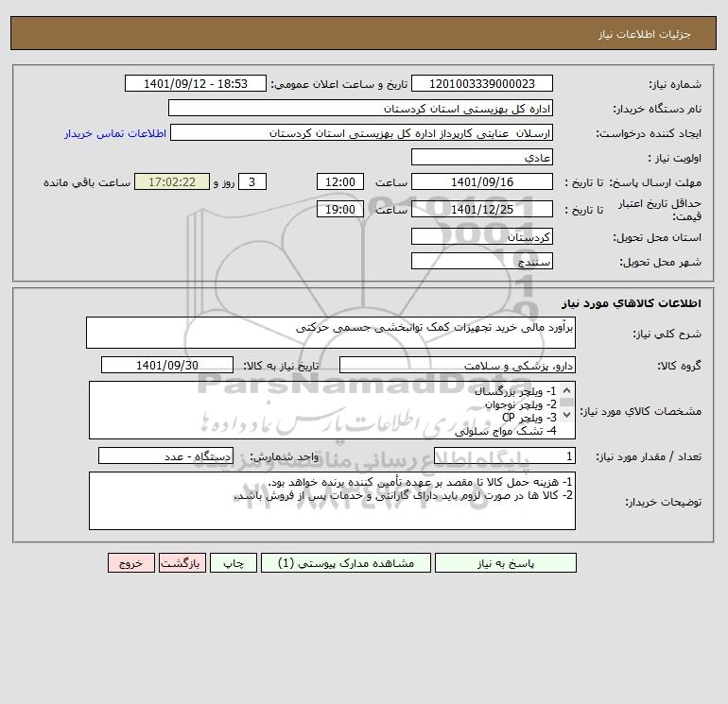This screenshot has width=728, height=704.
Task: Click the deadline time field 12:00
Action: [x=340, y=182]
